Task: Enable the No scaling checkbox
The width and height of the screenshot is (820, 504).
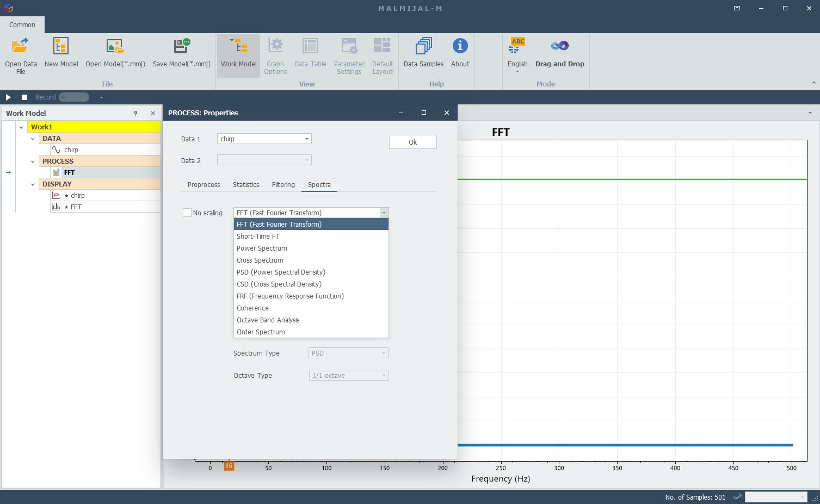Action: point(187,213)
